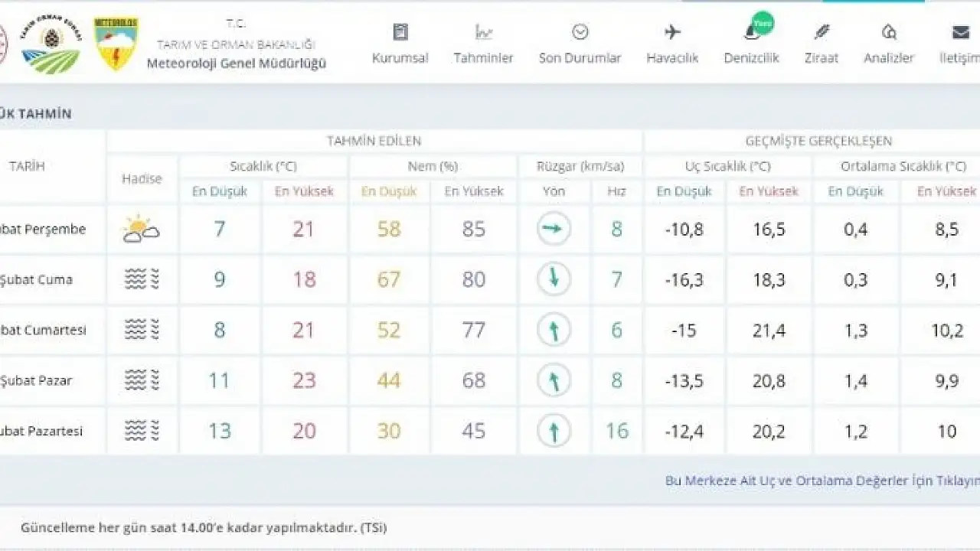
Task: Click the Analizler icon
Action: point(889,32)
